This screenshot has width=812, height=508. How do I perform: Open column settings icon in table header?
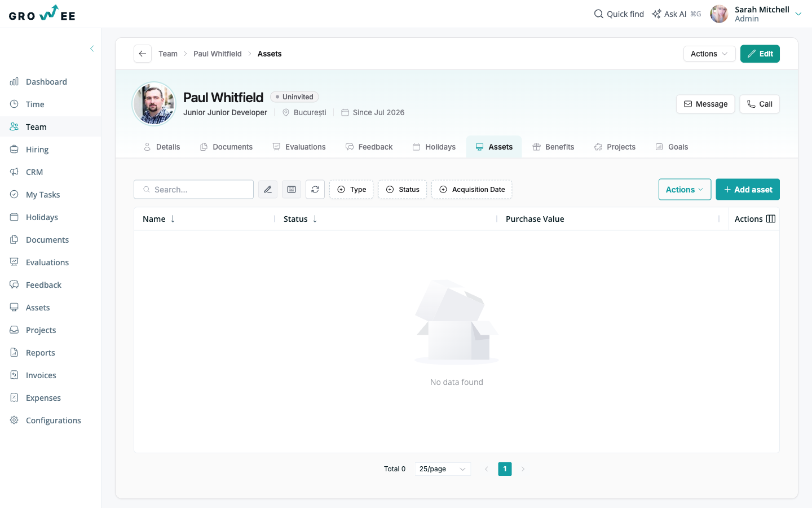771,219
